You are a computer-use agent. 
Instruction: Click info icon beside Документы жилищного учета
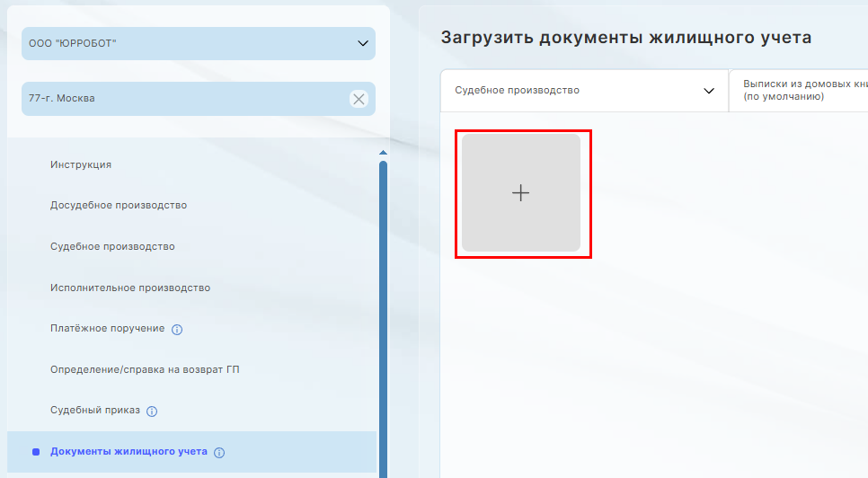219,453
